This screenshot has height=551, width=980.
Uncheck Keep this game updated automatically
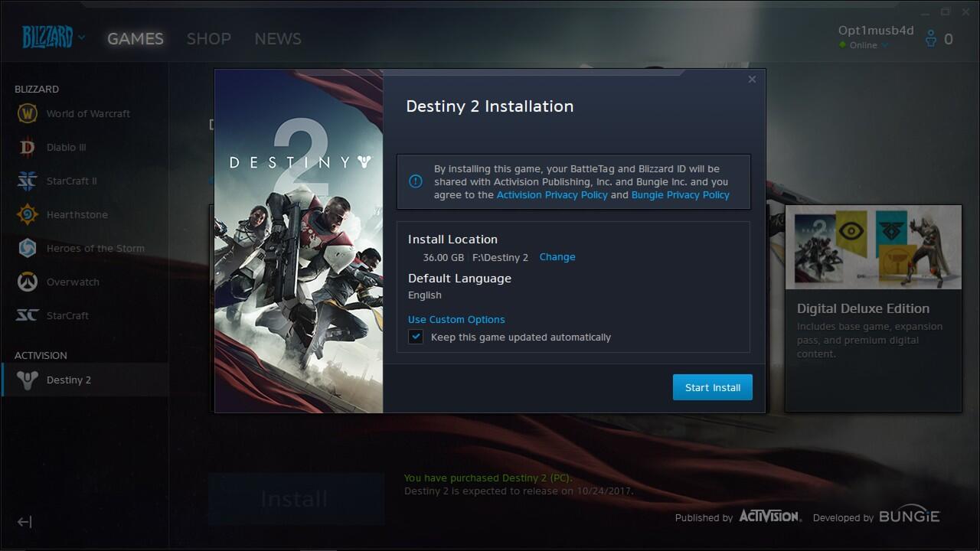[416, 337]
